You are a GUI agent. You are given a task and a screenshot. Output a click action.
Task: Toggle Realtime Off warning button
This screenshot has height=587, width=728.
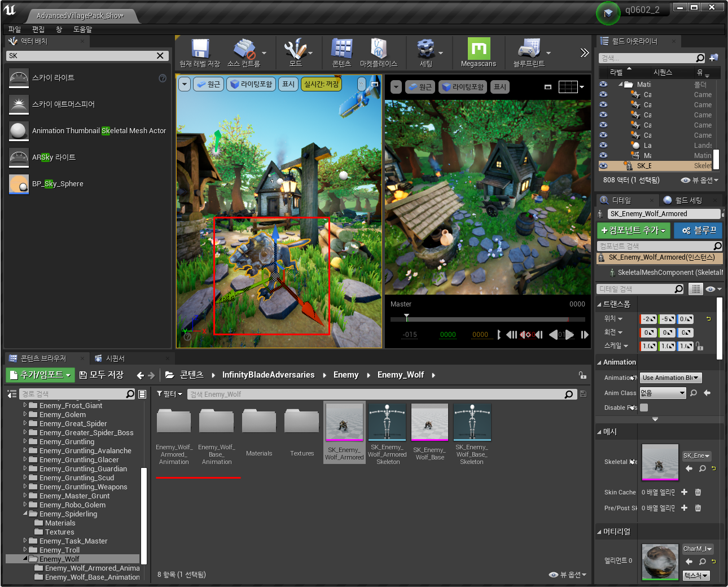click(x=321, y=84)
